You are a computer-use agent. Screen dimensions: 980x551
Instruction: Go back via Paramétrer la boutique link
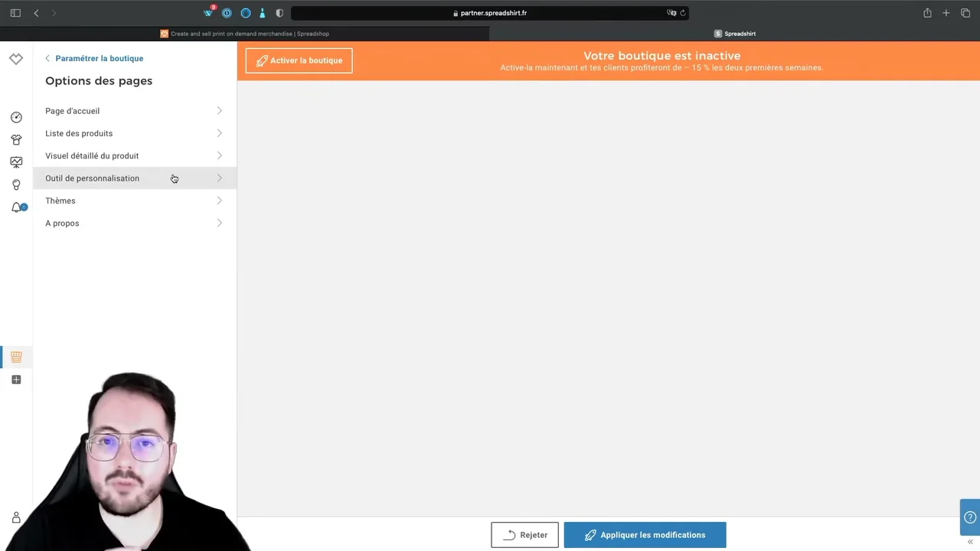(94, 58)
